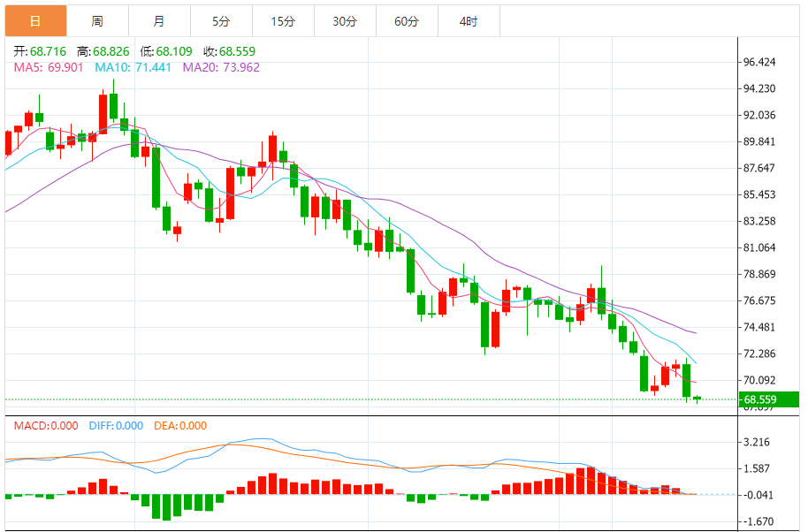Click the MACD:0.000 indicator label
Image resolution: width=808 pixels, height=532 pixels.
pos(46,426)
